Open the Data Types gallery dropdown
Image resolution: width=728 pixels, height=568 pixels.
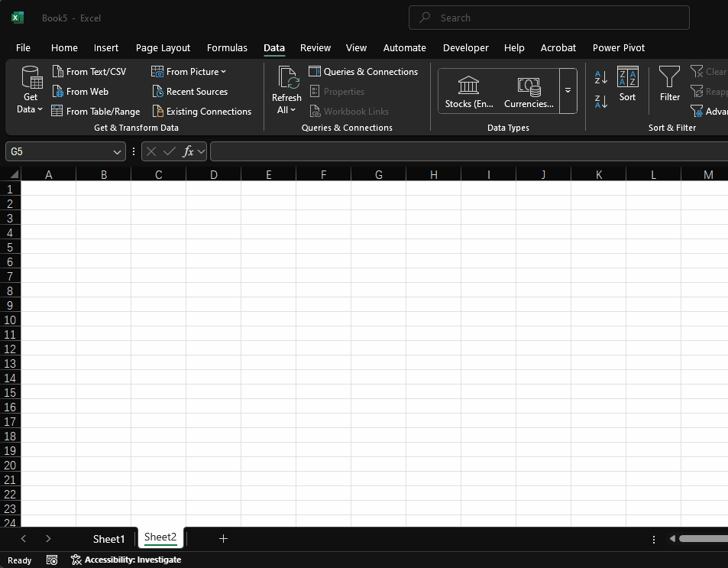coord(568,90)
